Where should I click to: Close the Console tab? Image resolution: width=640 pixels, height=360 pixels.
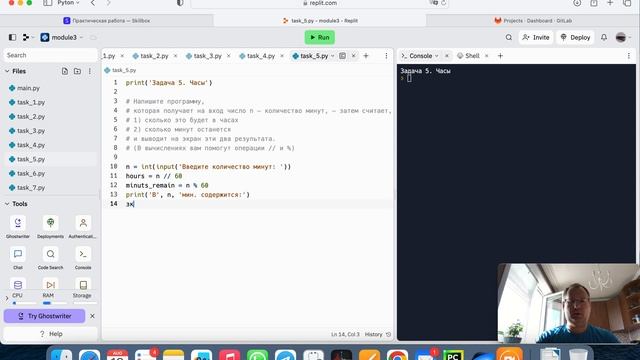coord(447,56)
